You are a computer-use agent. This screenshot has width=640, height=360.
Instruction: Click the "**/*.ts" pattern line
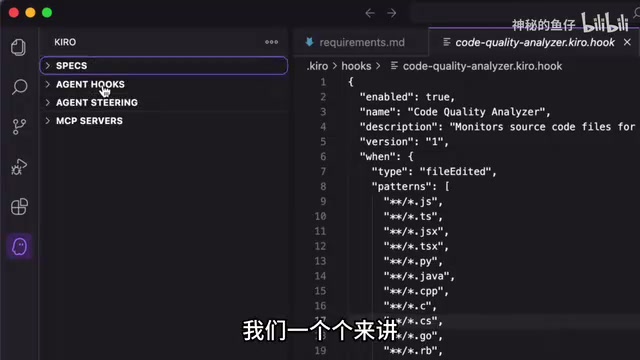pos(413,216)
